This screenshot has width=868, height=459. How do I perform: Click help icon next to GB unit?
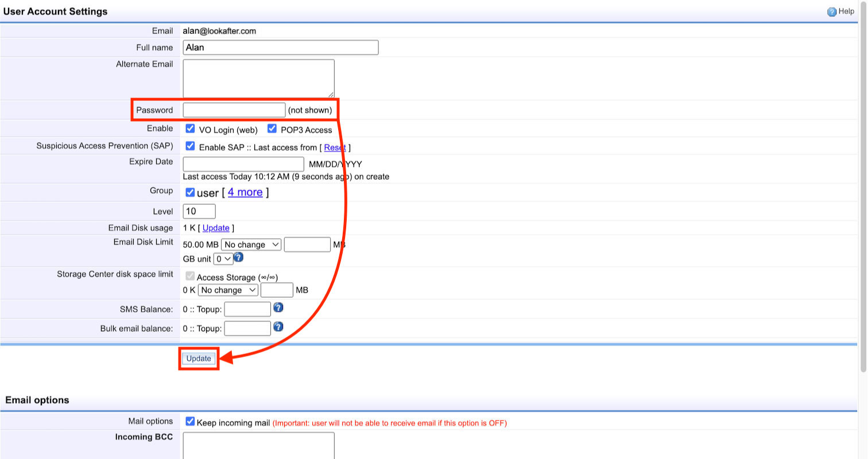(x=238, y=257)
